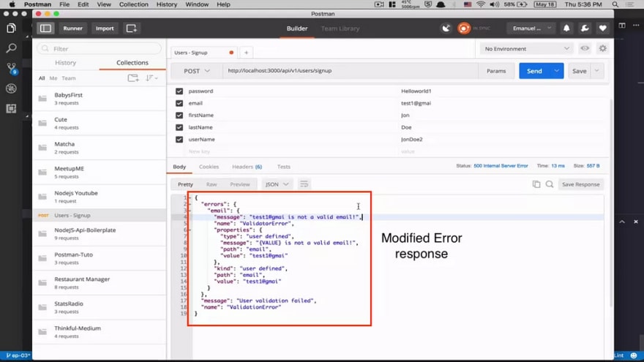Open VS Code debug icon
Viewport: 644px width, 362px height.
pyautogui.click(x=11, y=88)
